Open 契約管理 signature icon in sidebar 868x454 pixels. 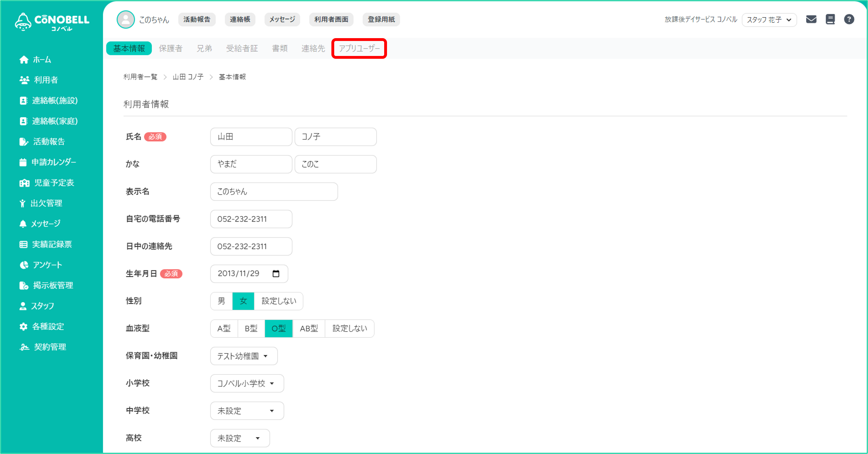pyautogui.click(x=24, y=347)
